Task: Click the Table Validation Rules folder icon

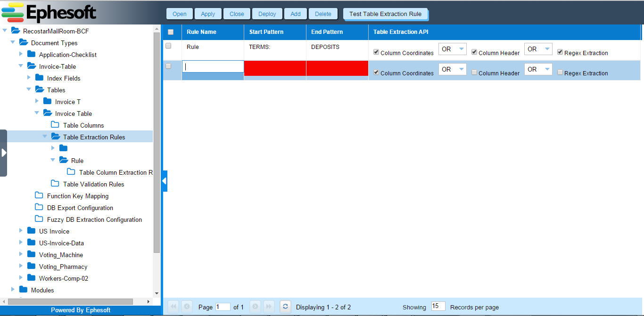Action: pyautogui.click(x=55, y=184)
